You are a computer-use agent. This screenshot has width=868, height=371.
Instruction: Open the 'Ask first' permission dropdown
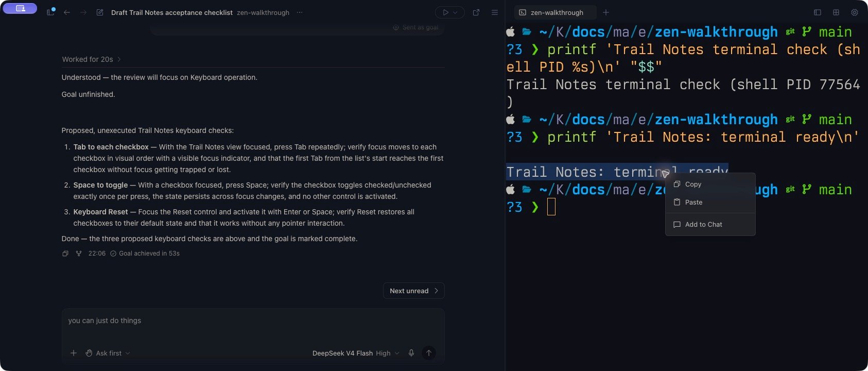click(108, 353)
